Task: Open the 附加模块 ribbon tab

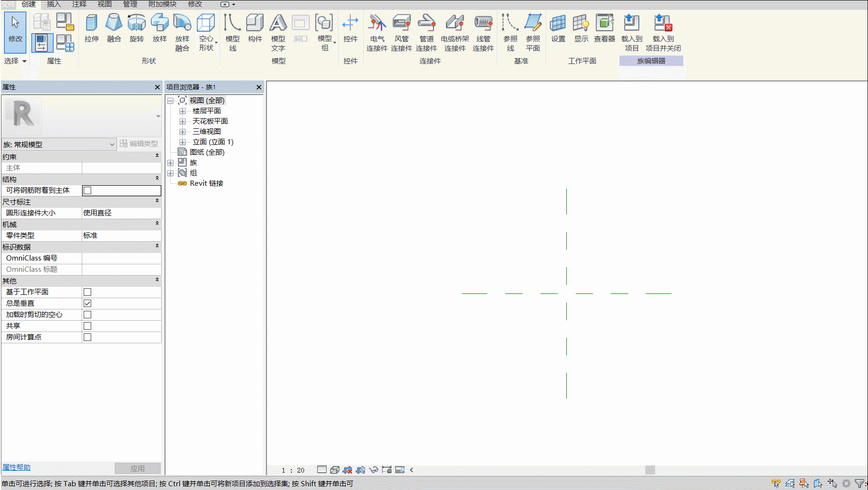Action: click(x=162, y=4)
